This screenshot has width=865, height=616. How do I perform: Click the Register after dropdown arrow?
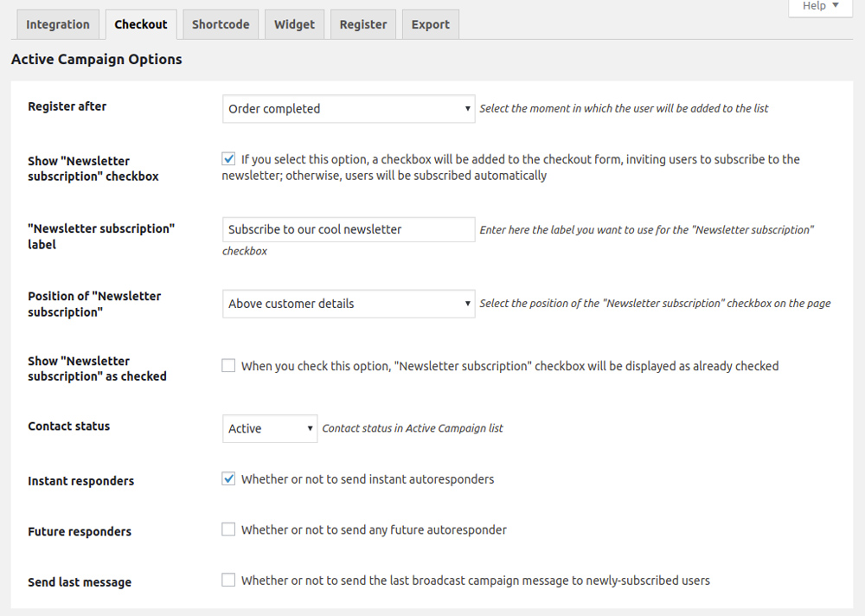point(468,109)
